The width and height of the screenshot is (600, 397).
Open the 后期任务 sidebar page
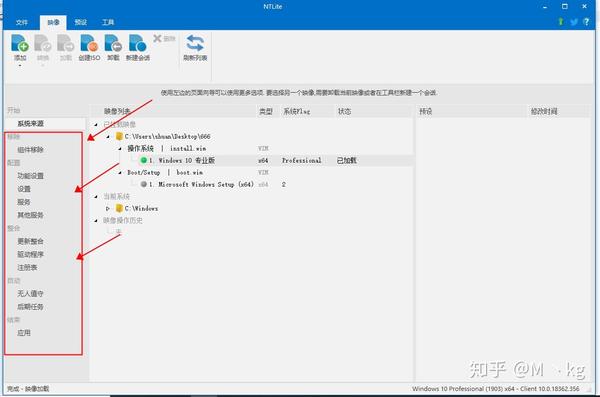pyautogui.click(x=31, y=307)
